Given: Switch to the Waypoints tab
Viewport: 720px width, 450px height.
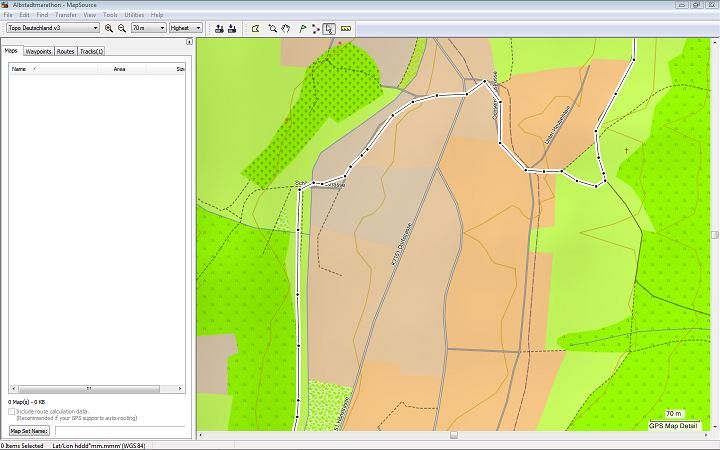Looking at the screenshot, I should click(x=38, y=51).
